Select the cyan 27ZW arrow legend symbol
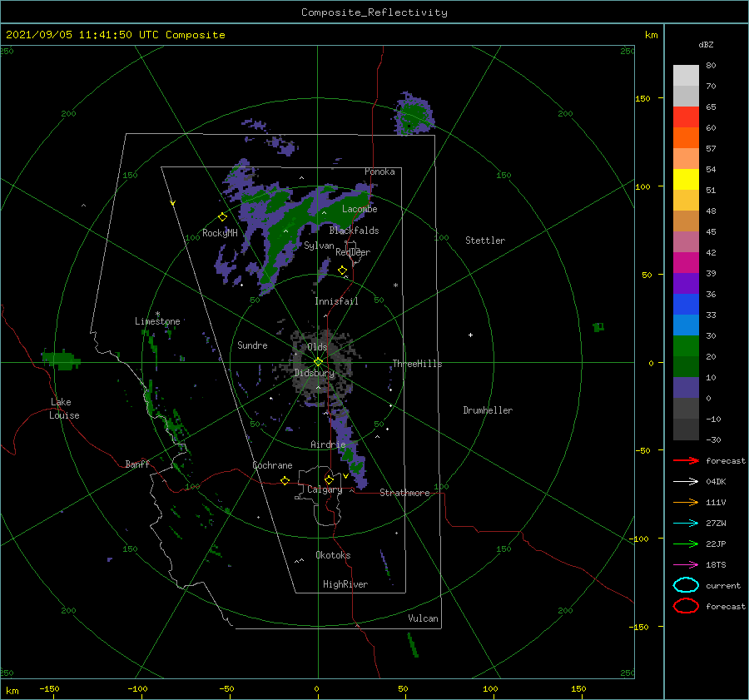This screenshot has height=700, width=749. coord(686,524)
